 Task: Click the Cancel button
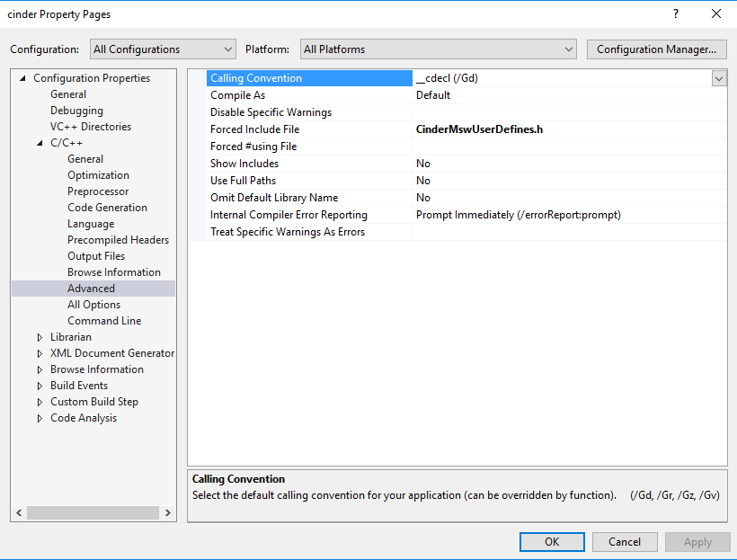point(625,541)
